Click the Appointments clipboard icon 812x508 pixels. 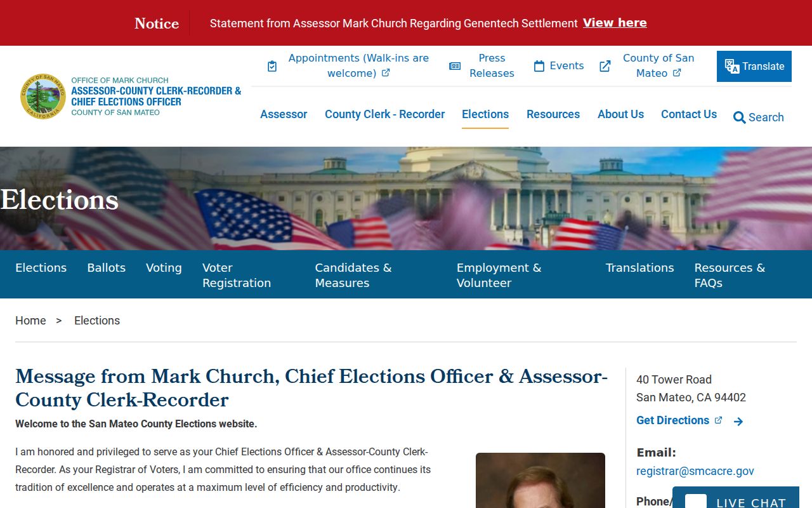[x=272, y=66]
